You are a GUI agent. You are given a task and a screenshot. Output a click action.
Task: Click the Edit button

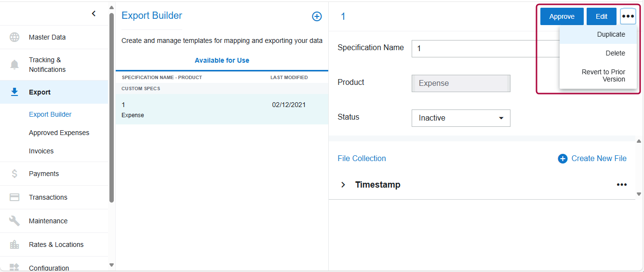601,16
